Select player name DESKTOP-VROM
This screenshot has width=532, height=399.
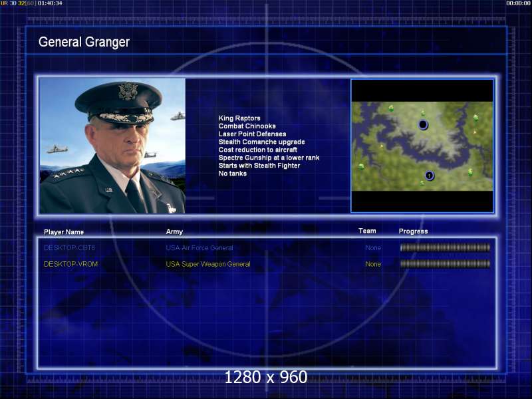point(71,264)
